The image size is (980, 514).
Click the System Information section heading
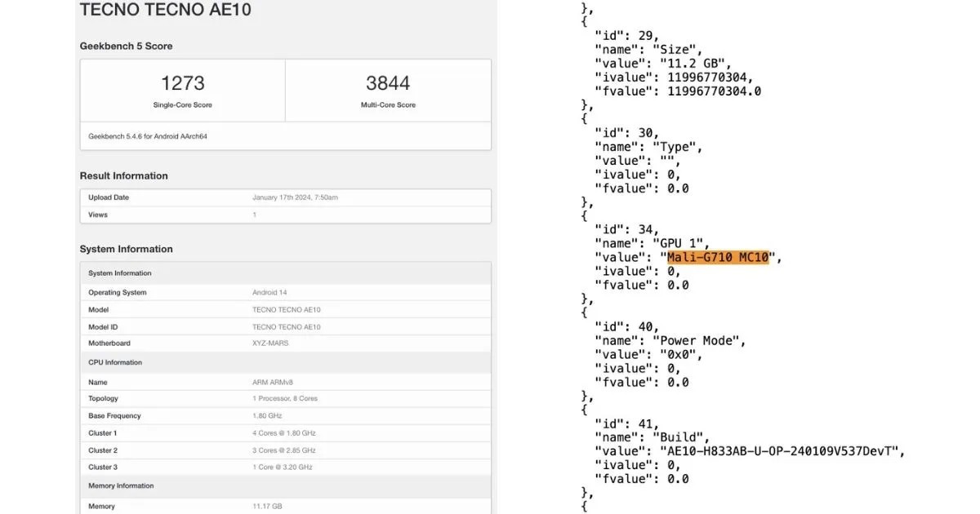click(126, 250)
